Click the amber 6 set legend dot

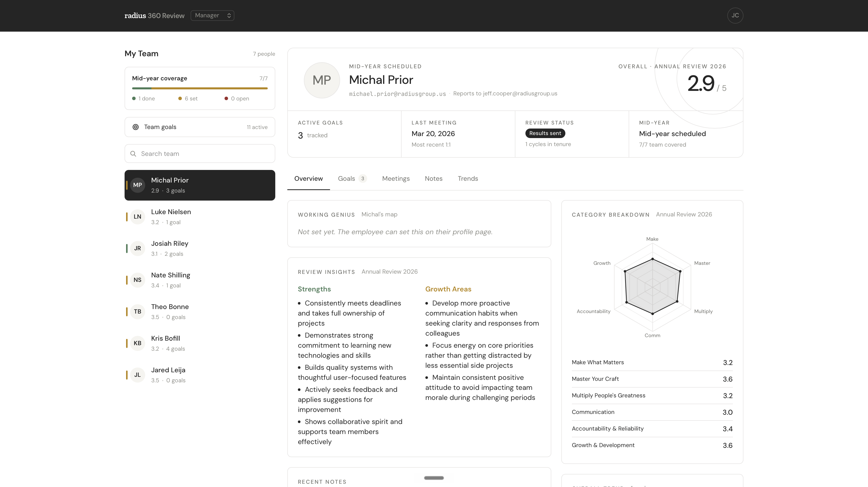[x=180, y=98]
